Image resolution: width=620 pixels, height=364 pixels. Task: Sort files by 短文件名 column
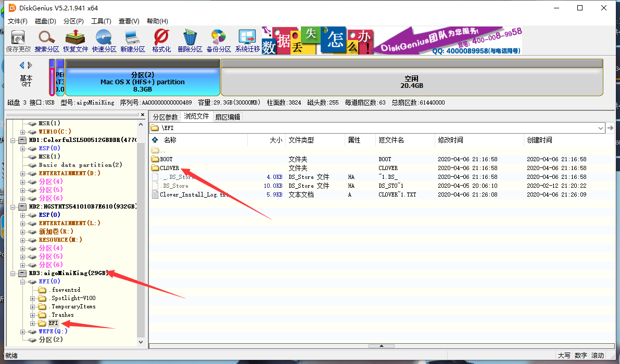coord(405,140)
